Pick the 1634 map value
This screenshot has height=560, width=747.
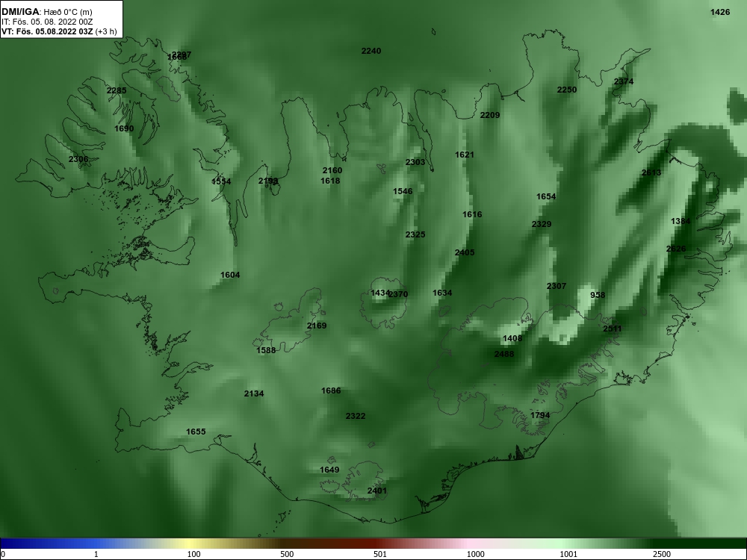442,293
